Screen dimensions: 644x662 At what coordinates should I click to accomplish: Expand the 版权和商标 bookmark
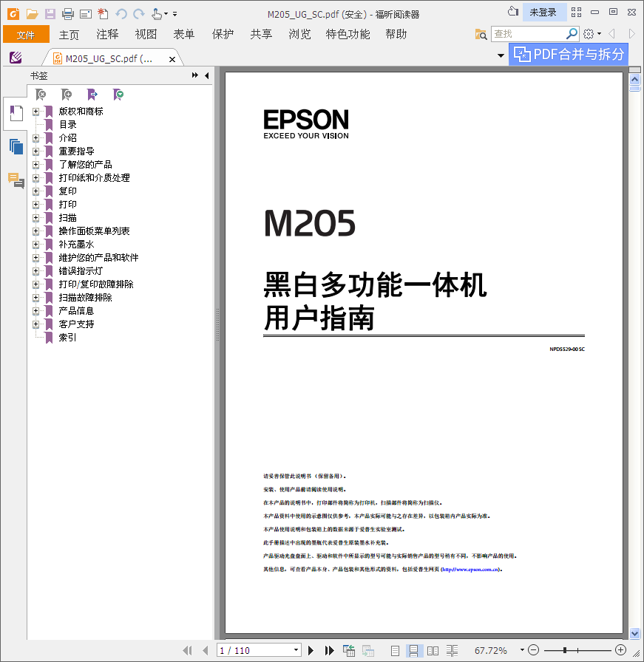(x=36, y=112)
